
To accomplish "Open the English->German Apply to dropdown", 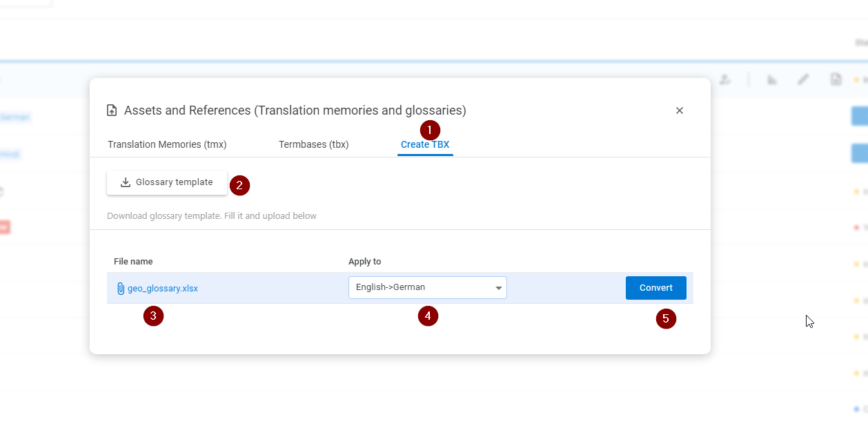I will point(428,288).
